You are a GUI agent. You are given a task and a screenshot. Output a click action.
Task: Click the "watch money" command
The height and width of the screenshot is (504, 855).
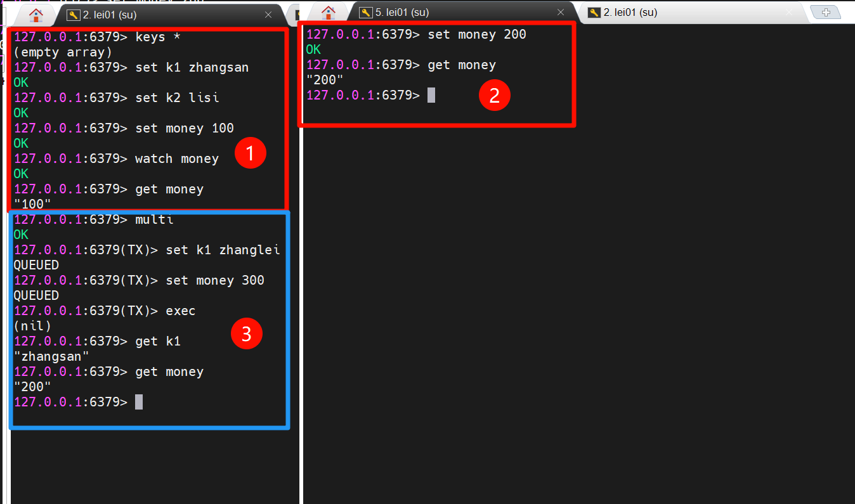[x=177, y=158]
